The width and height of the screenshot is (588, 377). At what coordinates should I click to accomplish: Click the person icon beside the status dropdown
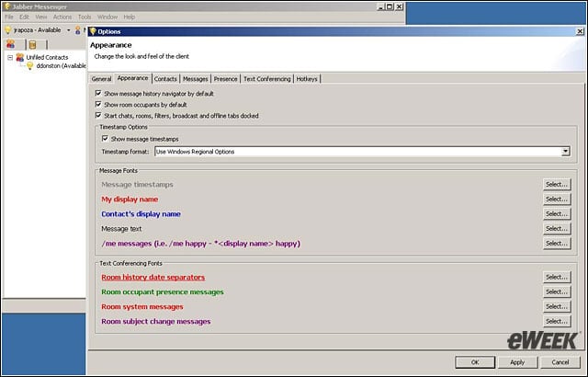(x=77, y=30)
